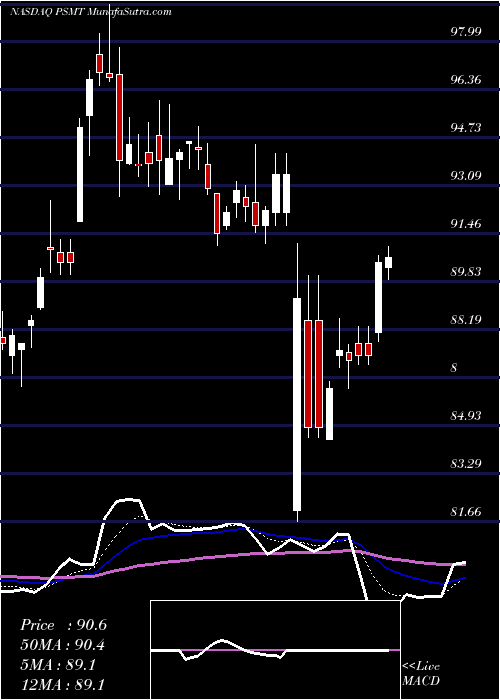
Task: Click the 91.46 price axis label
Action: 466,224
